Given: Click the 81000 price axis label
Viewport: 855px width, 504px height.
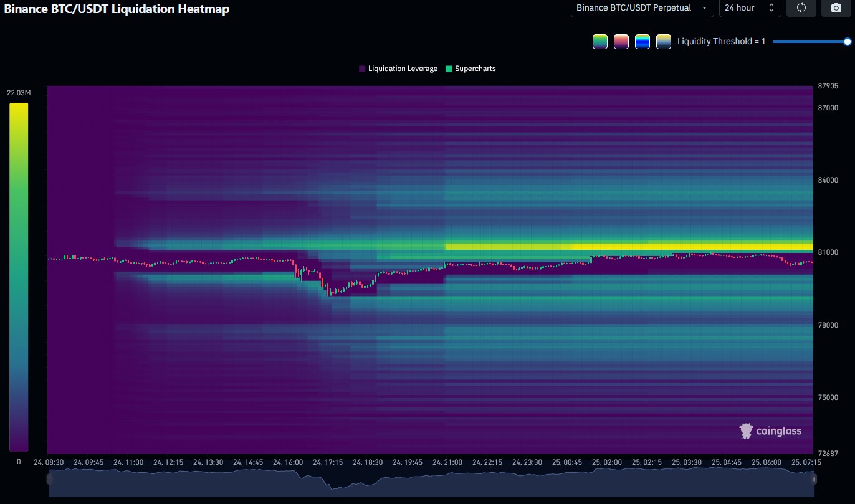Looking at the screenshot, I should click(x=828, y=252).
